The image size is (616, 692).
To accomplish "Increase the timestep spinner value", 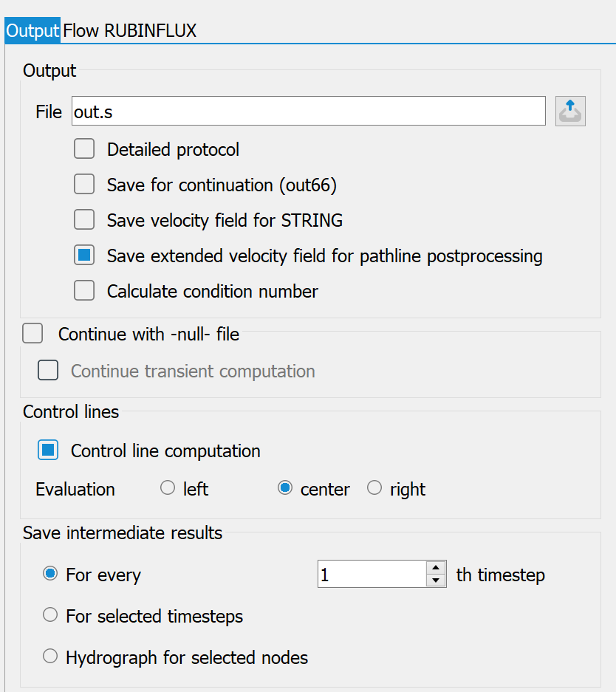I will point(436,567).
